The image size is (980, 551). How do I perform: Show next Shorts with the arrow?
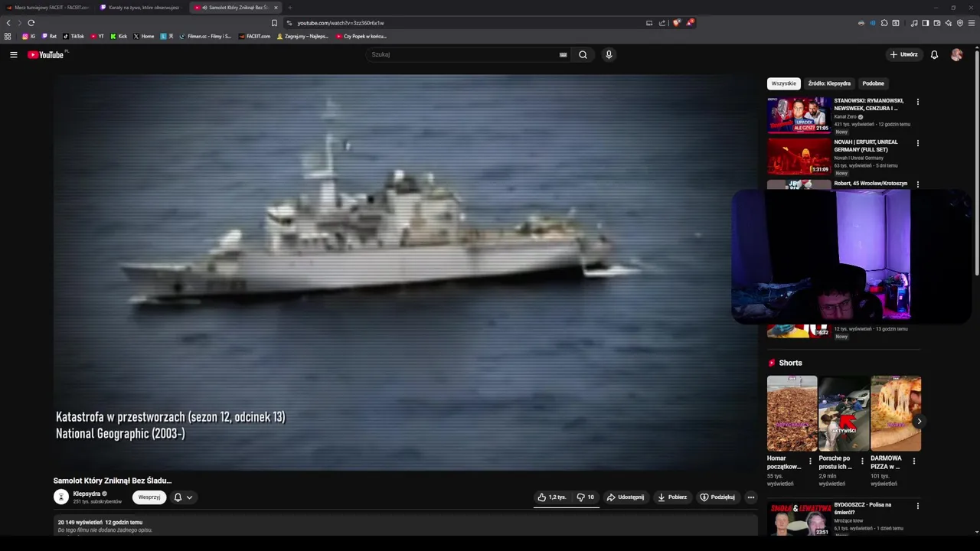coord(919,421)
